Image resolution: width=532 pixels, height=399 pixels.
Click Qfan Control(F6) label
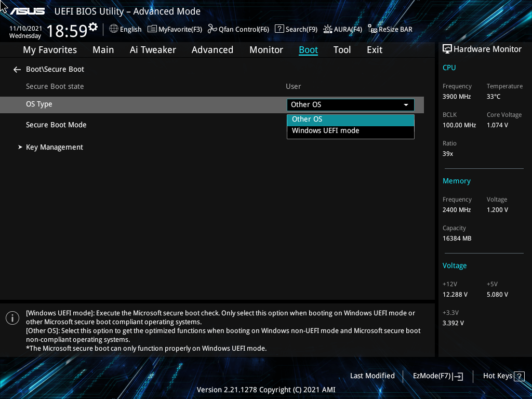(x=244, y=30)
